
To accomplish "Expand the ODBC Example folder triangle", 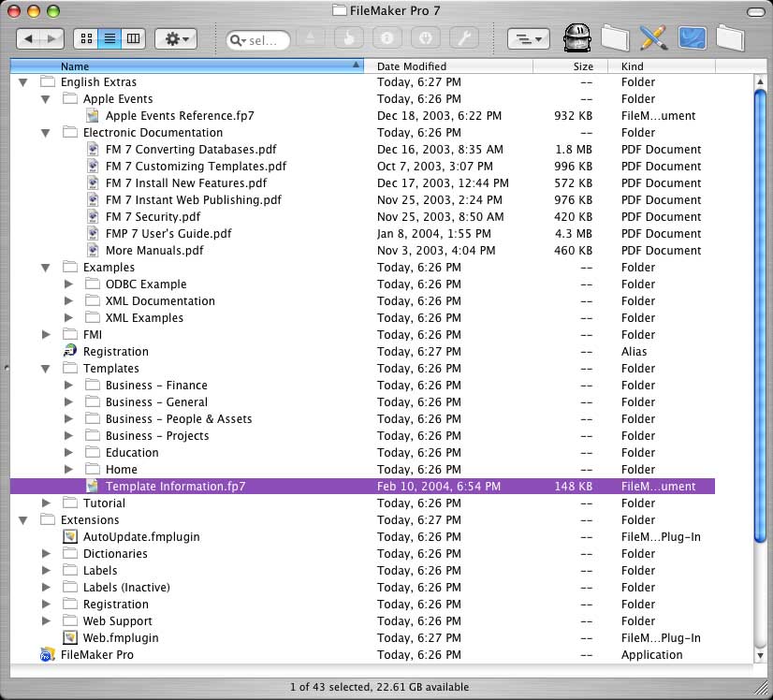I will click(68, 284).
